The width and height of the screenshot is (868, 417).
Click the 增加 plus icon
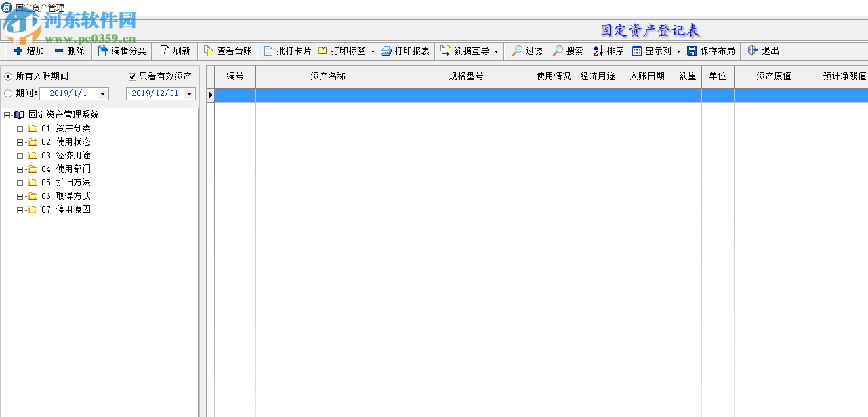[18, 51]
